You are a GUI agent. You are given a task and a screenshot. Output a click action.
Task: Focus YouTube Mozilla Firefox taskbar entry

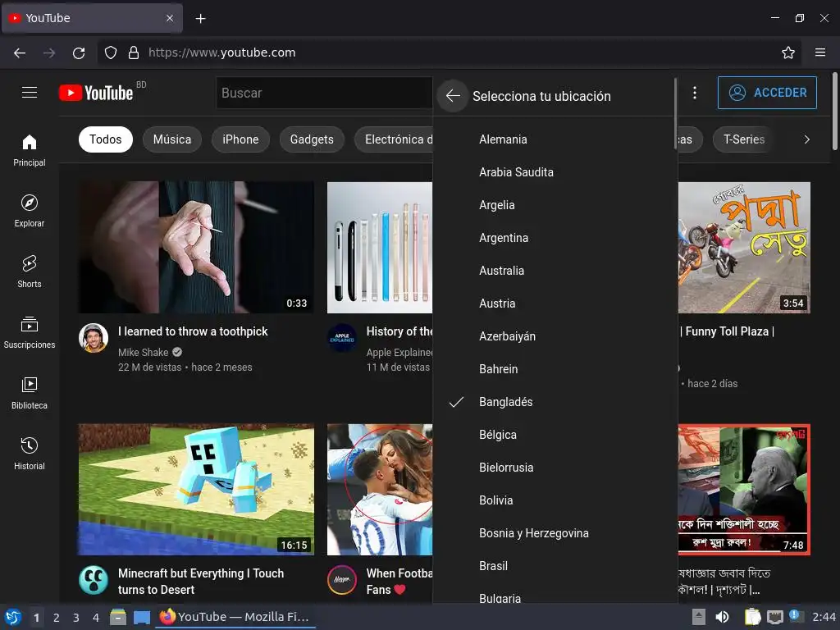point(235,617)
